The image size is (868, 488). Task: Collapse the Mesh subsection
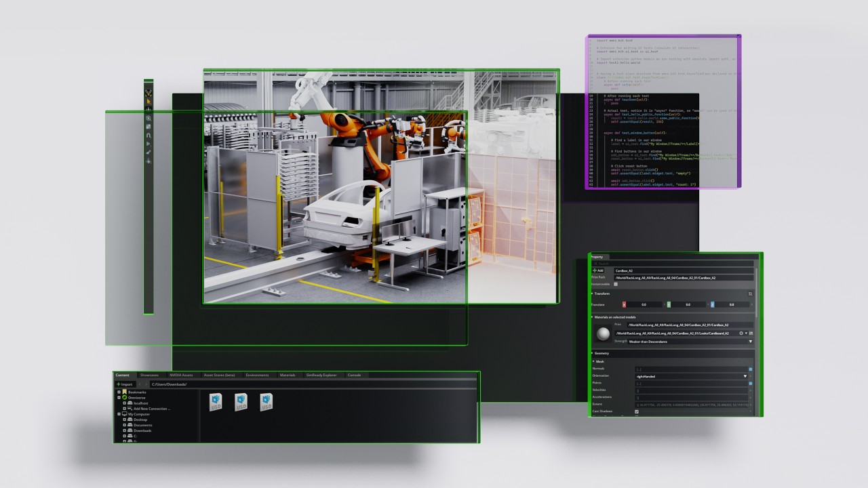[x=593, y=362]
